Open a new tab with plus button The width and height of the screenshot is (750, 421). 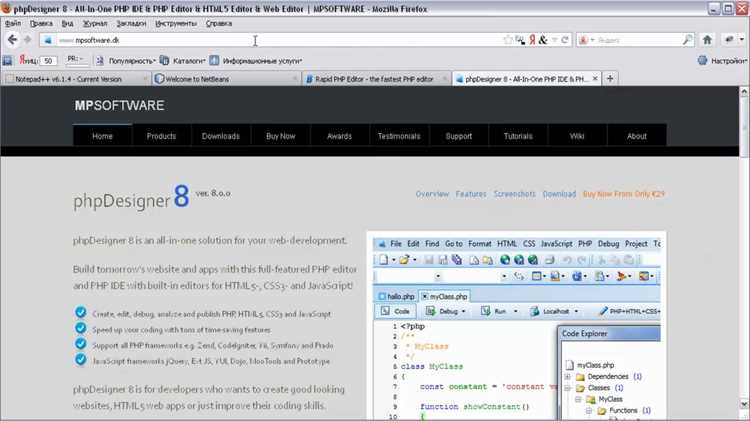610,78
